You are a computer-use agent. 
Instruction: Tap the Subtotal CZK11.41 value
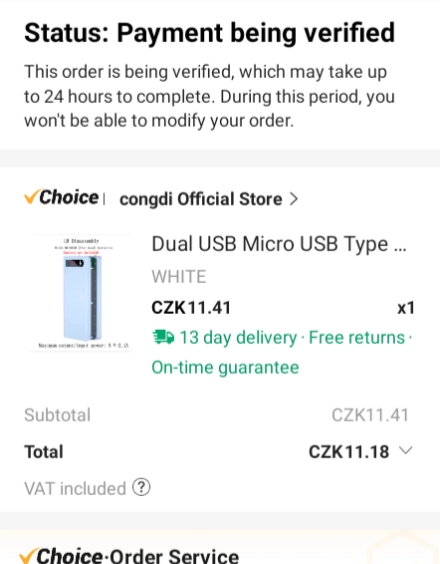(370, 415)
